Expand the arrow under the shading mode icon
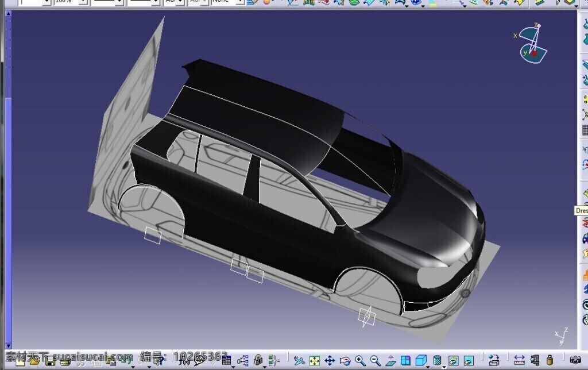The height and width of the screenshot is (370, 588). [x=444, y=367]
